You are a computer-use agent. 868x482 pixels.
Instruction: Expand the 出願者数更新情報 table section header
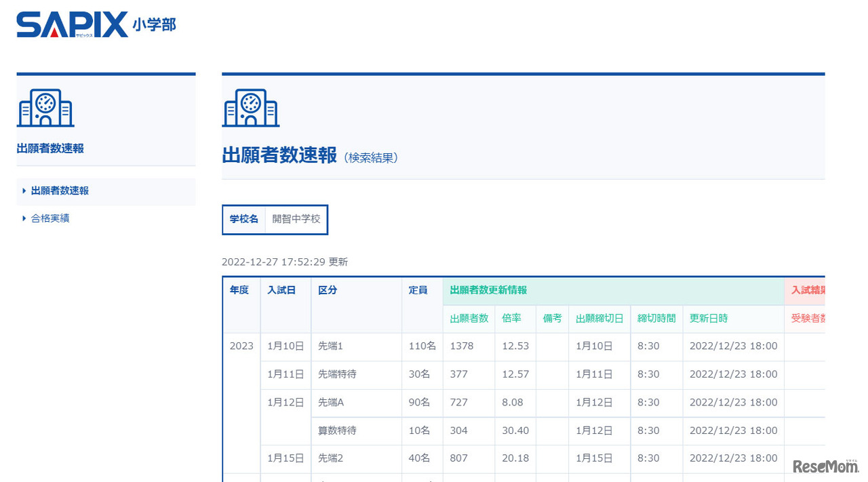(488, 289)
